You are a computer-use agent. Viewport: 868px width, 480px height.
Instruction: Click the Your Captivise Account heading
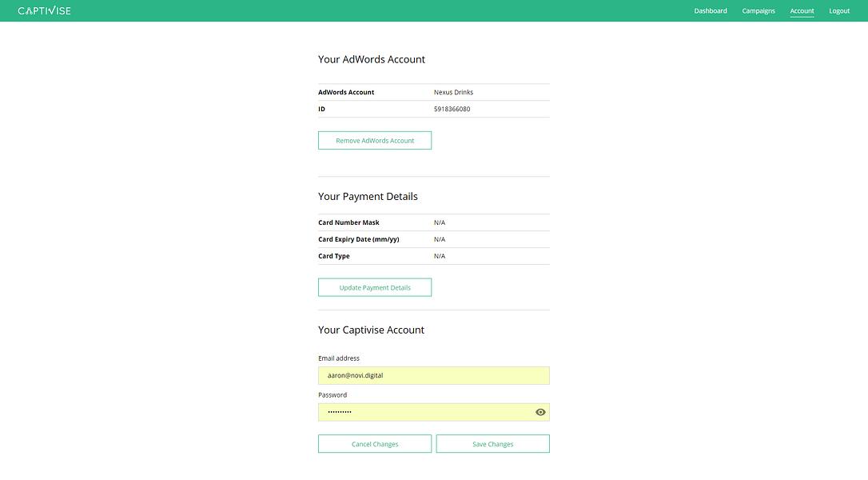pyautogui.click(x=371, y=330)
